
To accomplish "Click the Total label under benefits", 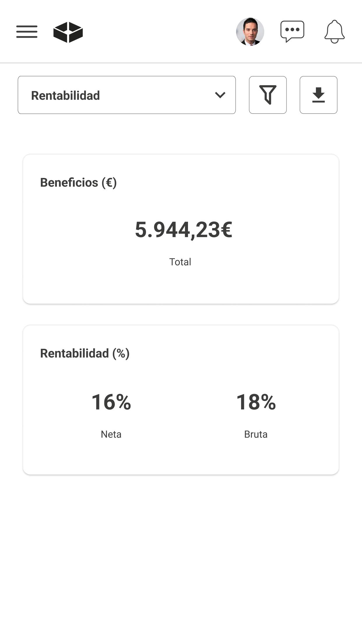I will [x=180, y=262].
